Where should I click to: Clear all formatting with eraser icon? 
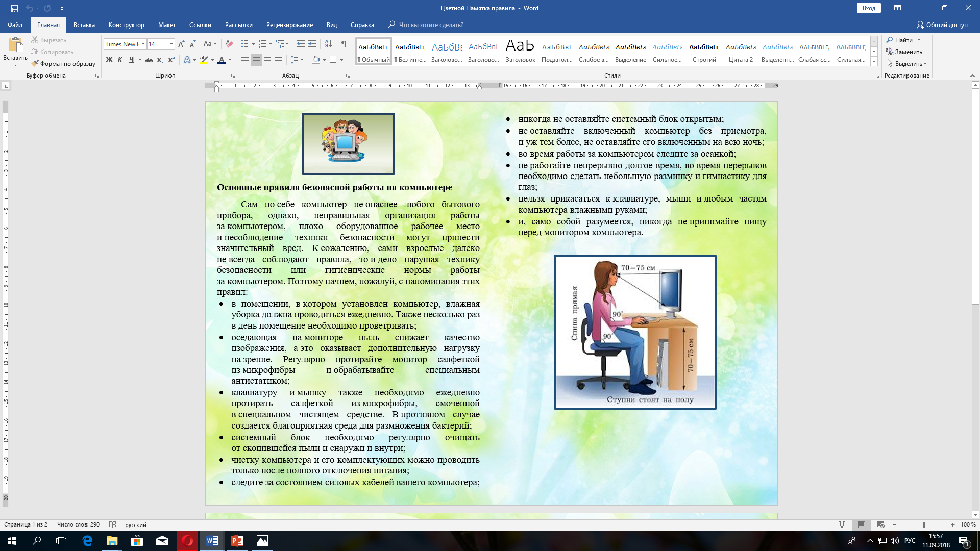229,44
